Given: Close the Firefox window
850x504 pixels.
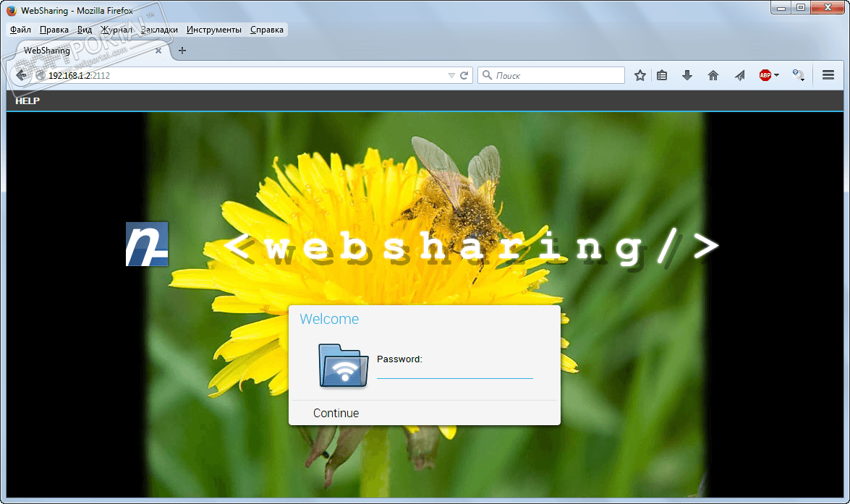Looking at the screenshot, I should 828,7.
